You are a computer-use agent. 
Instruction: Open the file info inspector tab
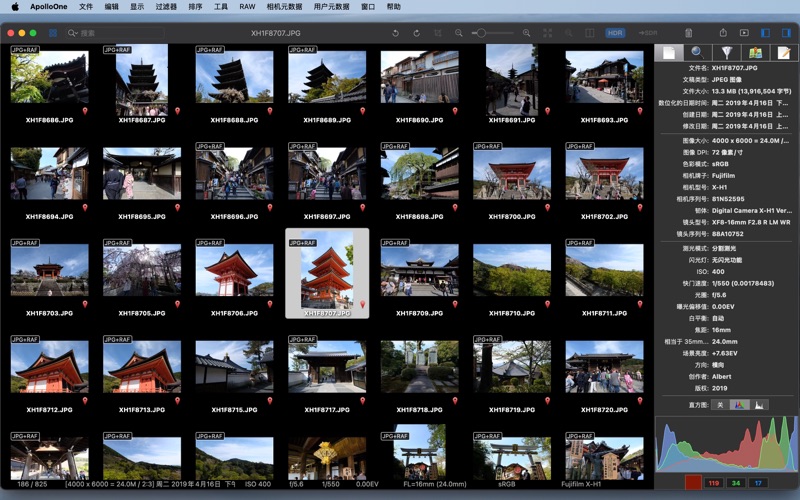pos(669,53)
